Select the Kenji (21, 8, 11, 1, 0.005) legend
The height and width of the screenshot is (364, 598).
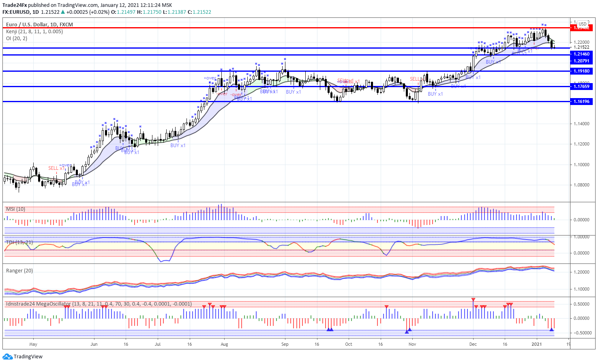pos(34,31)
